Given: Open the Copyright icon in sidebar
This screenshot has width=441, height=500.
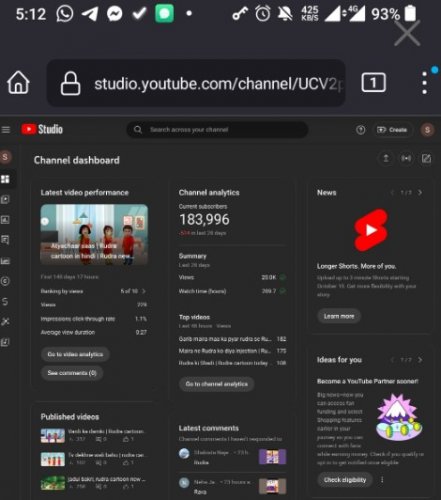Looking at the screenshot, I should point(5,281).
